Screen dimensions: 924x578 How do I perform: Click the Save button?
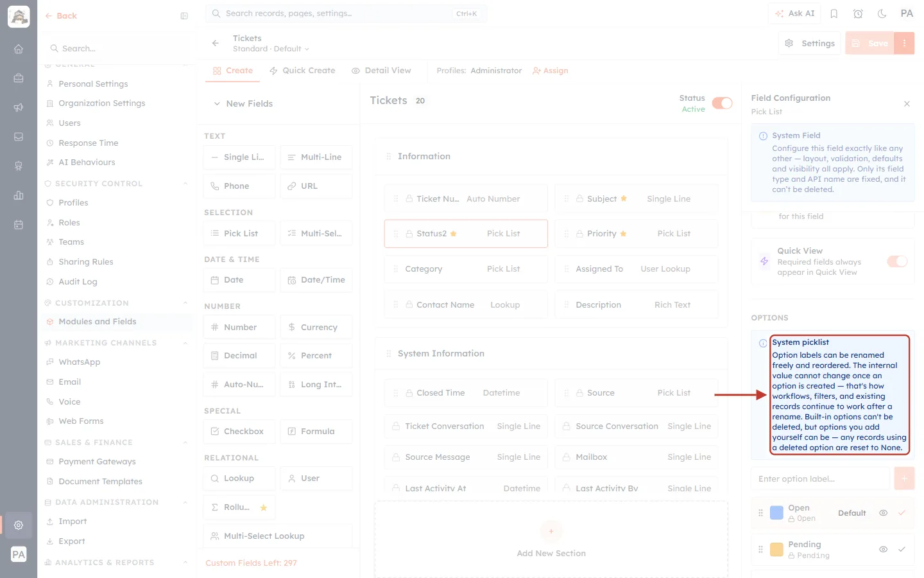pos(870,43)
